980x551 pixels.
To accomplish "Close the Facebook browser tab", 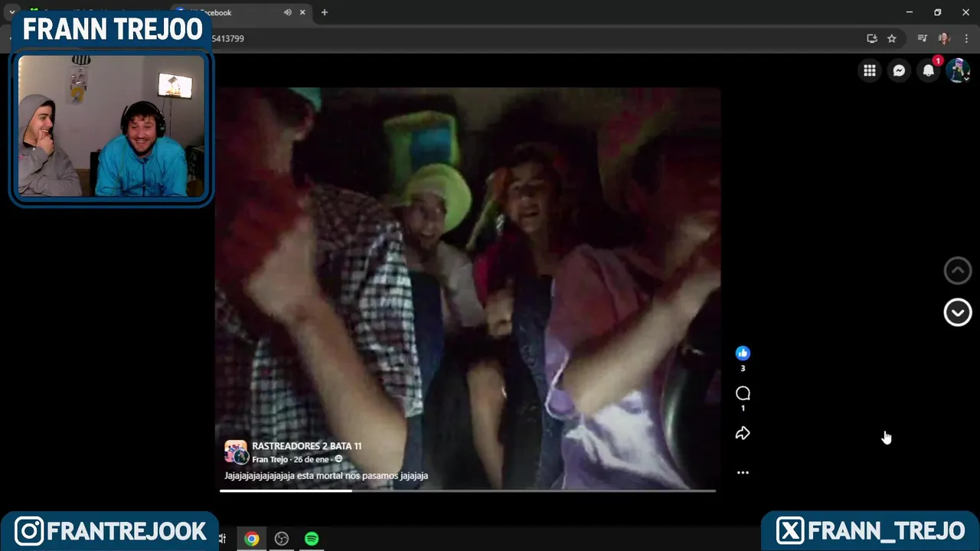I will pos(302,12).
